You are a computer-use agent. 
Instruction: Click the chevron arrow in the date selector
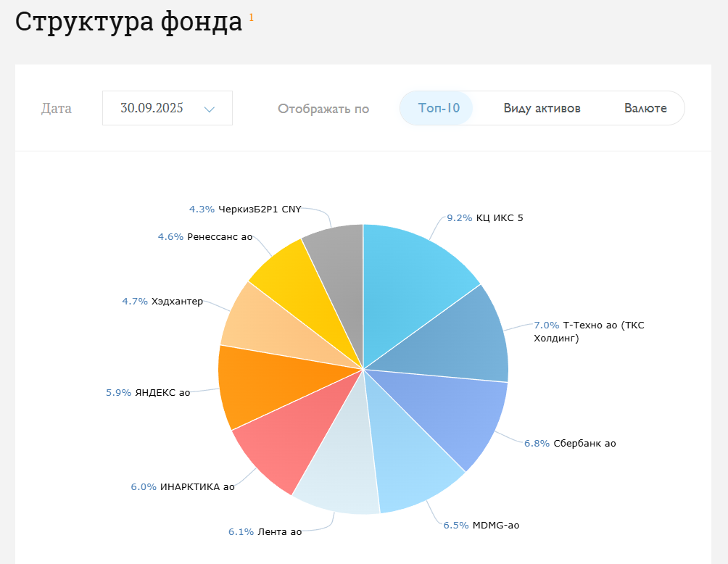[x=210, y=109]
